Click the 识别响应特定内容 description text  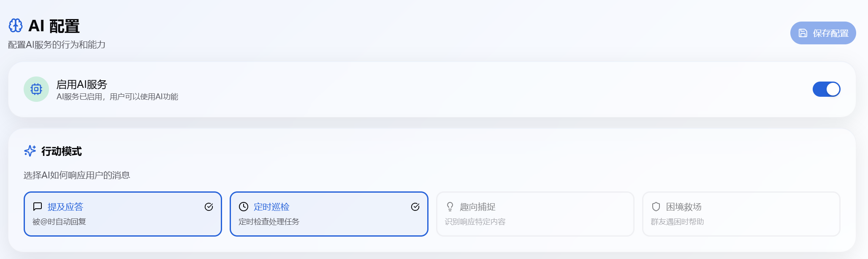click(475, 222)
